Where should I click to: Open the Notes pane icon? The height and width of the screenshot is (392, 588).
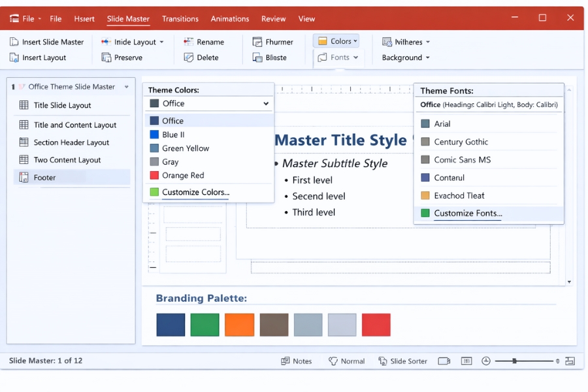pyautogui.click(x=297, y=361)
